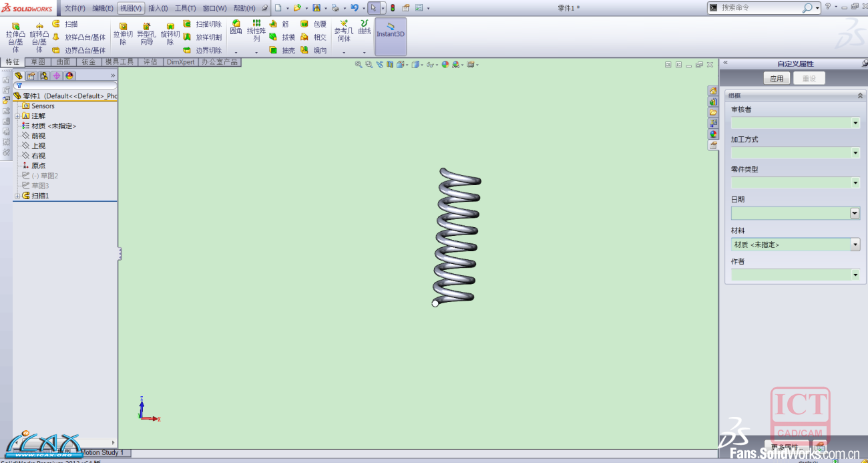868x463 pixels.
Task: Collapse the 组框 group box section
Action: click(860, 96)
